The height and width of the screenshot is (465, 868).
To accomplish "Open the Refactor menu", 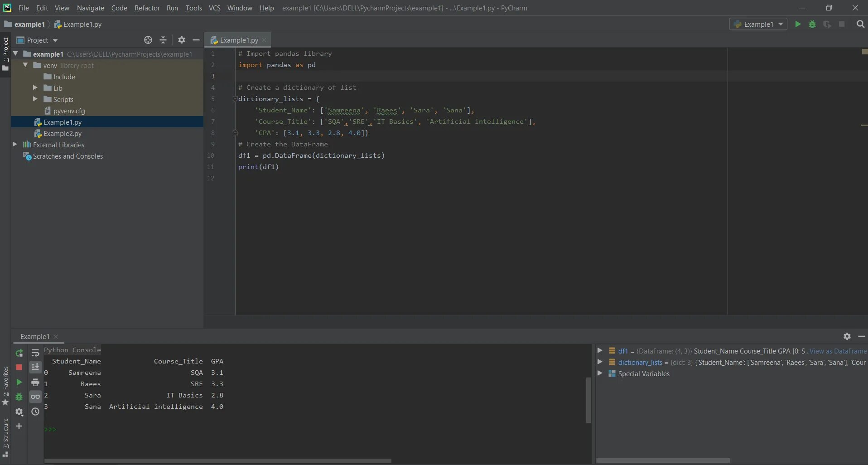I will pyautogui.click(x=147, y=8).
